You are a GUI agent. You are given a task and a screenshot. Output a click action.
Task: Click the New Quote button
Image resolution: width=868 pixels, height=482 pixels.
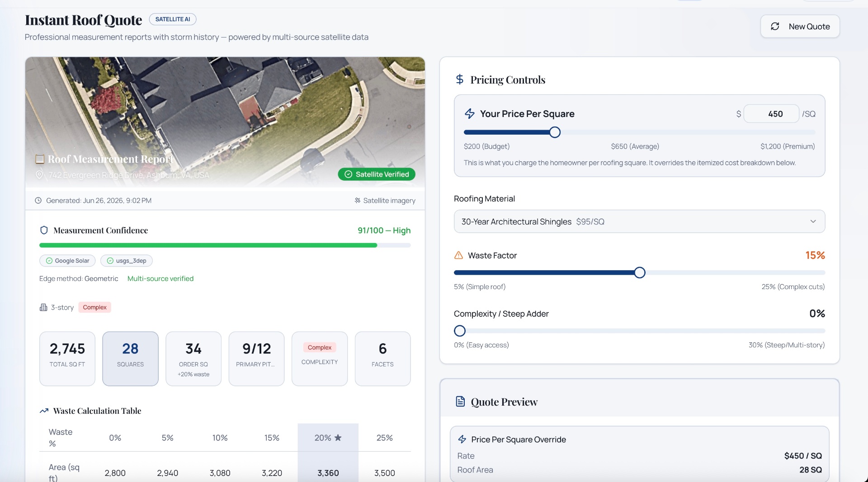pyautogui.click(x=800, y=26)
